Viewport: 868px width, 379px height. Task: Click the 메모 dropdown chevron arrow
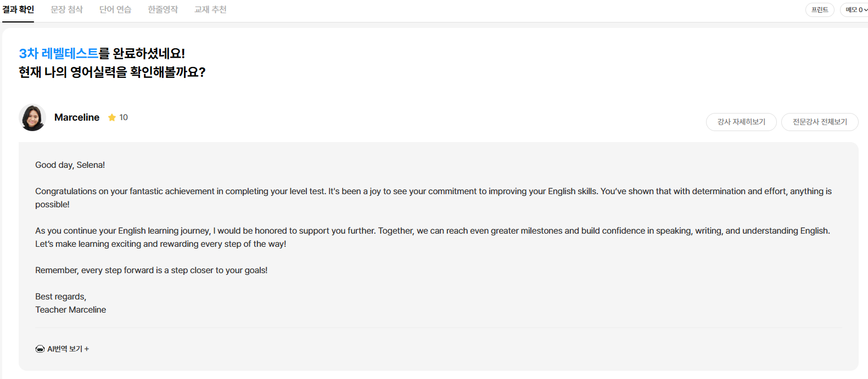[x=866, y=10]
